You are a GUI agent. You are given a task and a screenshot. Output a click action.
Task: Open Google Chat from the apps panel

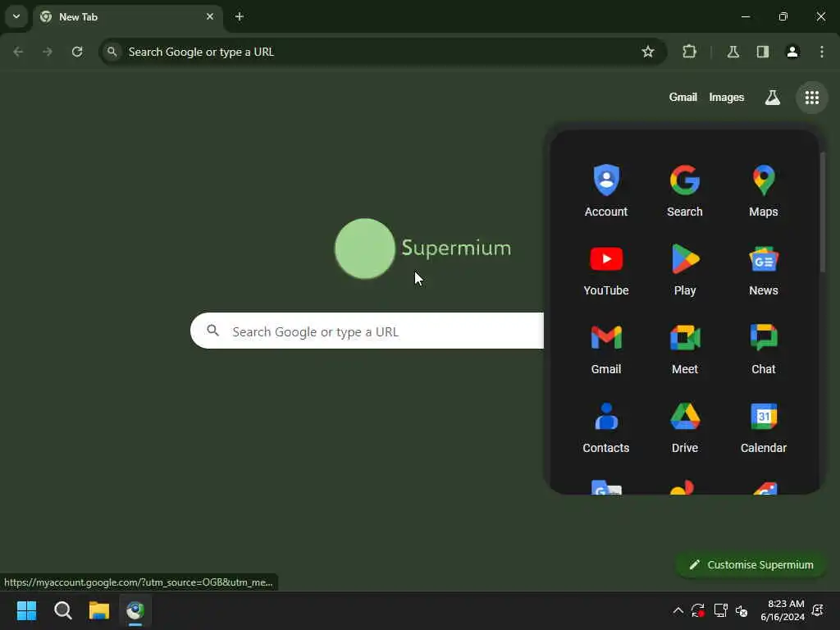click(x=764, y=348)
